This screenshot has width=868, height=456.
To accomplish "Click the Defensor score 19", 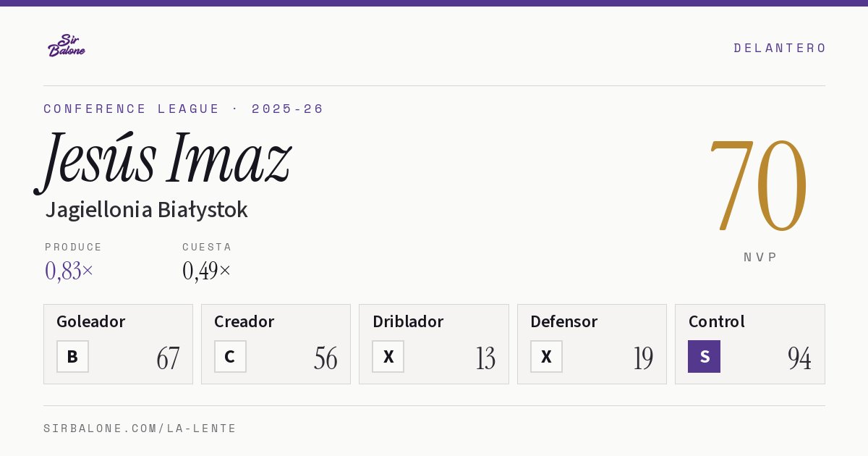I will pyautogui.click(x=643, y=358).
